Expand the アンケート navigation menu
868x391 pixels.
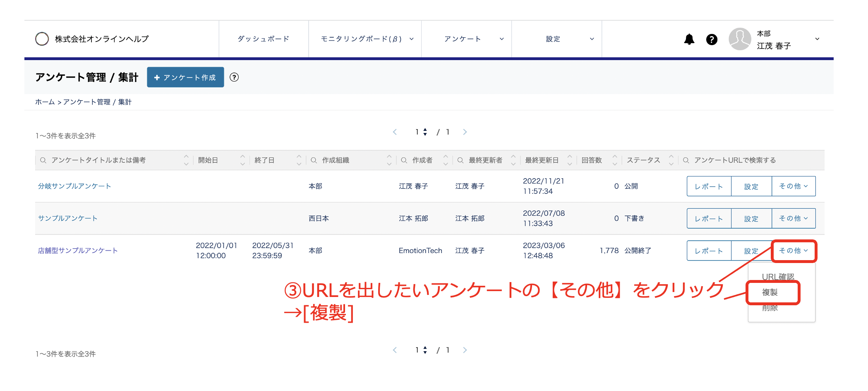coord(466,39)
